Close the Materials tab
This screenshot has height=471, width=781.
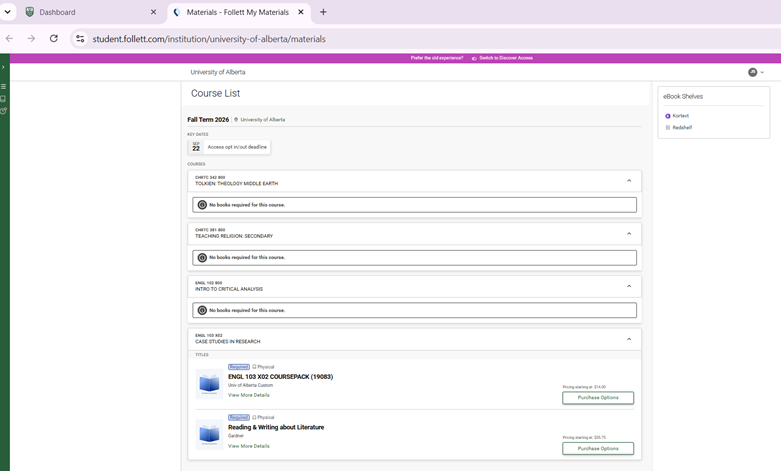click(301, 12)
